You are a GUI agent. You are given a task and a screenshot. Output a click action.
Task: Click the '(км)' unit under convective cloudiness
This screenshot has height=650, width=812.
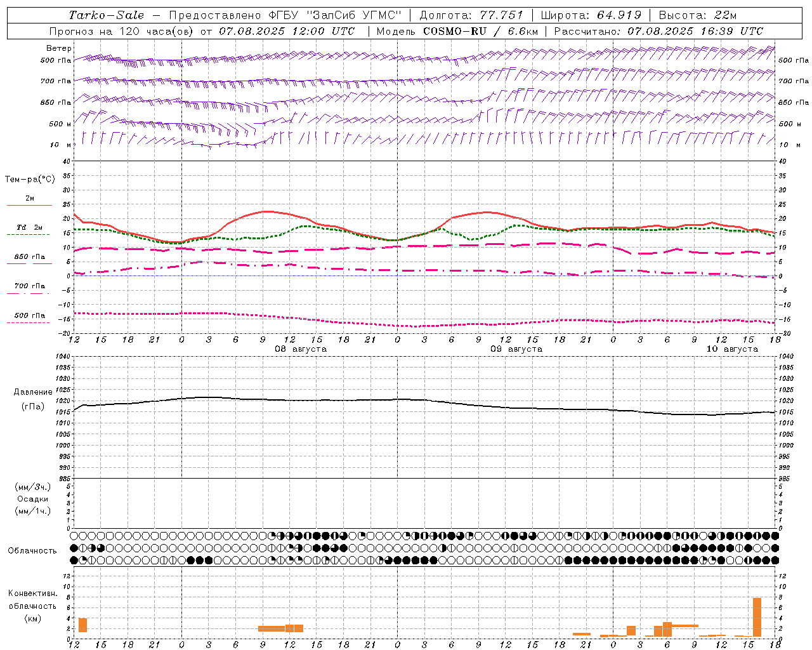33,619
